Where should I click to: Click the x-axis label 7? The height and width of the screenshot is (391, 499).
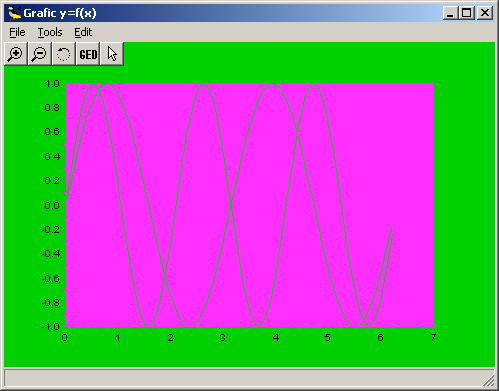tap(433, 338)
